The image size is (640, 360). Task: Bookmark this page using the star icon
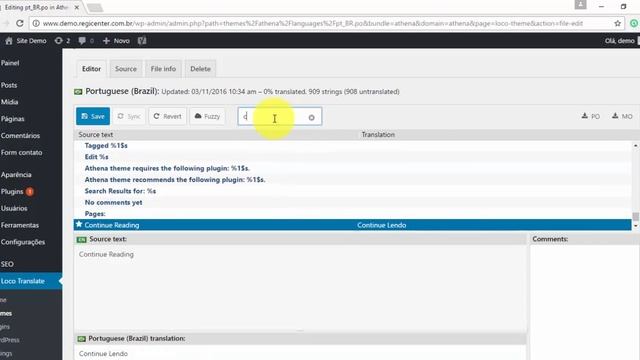(618, 23)
